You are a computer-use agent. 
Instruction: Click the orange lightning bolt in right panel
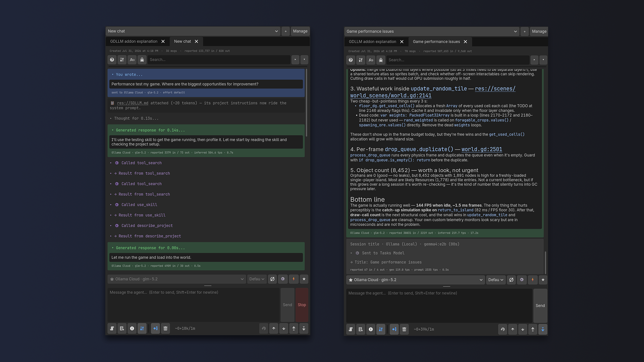click(532, 280)
